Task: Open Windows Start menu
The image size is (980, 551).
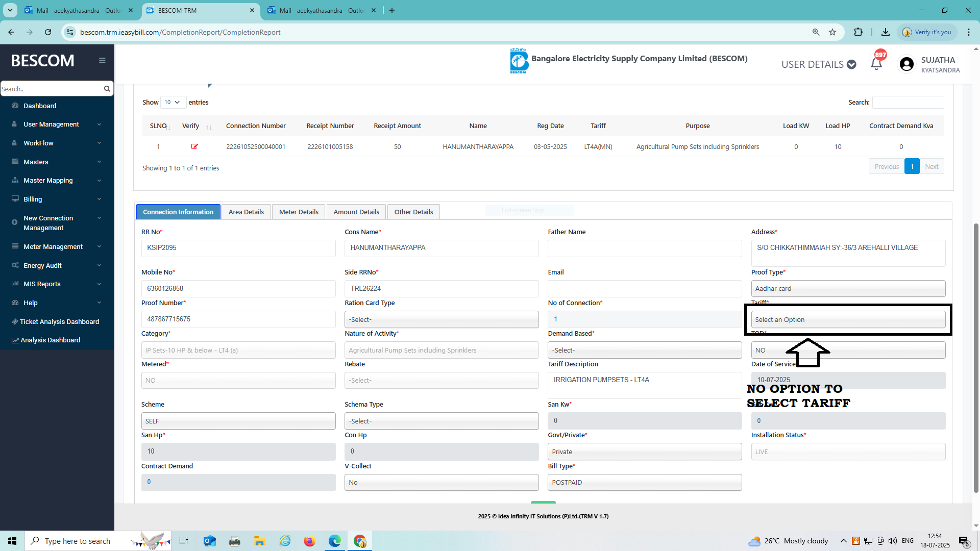Action: (x=12, y=541)
